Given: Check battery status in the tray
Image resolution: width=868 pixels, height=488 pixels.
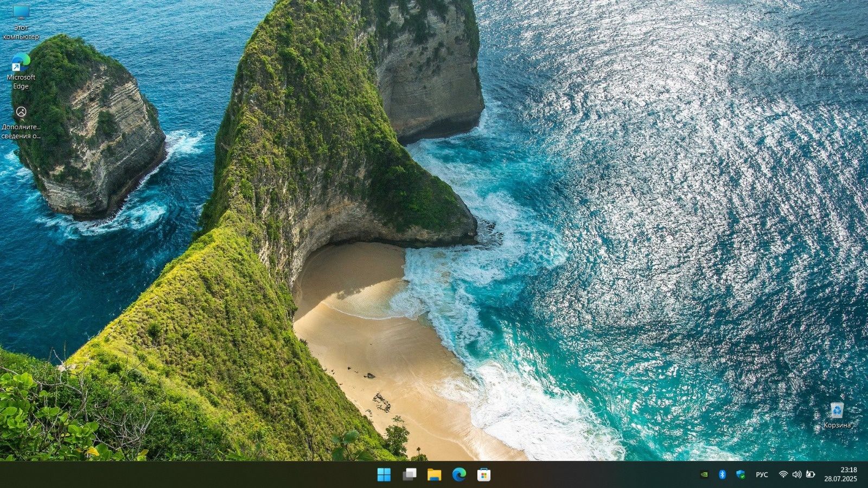Looking at the screenshot, I should (810, 474).
